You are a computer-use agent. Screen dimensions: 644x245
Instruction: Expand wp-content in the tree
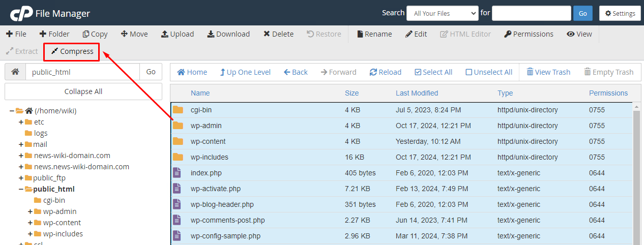tap(31, 223)
